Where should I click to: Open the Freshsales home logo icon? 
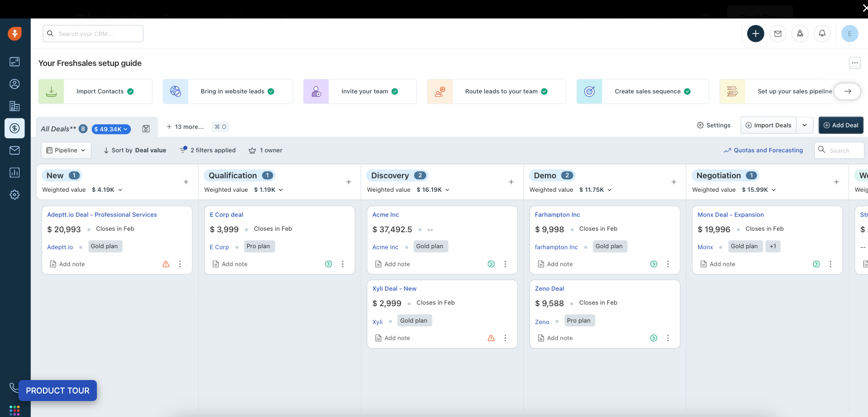coord(14,33)
